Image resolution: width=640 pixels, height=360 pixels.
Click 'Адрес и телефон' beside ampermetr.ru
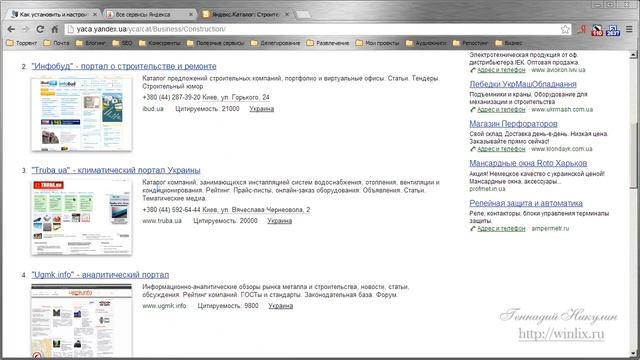(501, 229)
